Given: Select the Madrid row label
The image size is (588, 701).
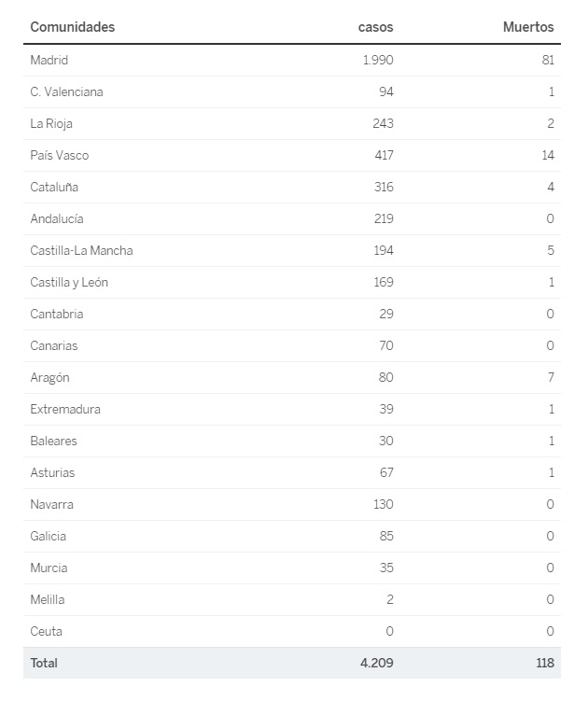Looking at the screenshot, I should pyautogui.click(x=49, y=60).
